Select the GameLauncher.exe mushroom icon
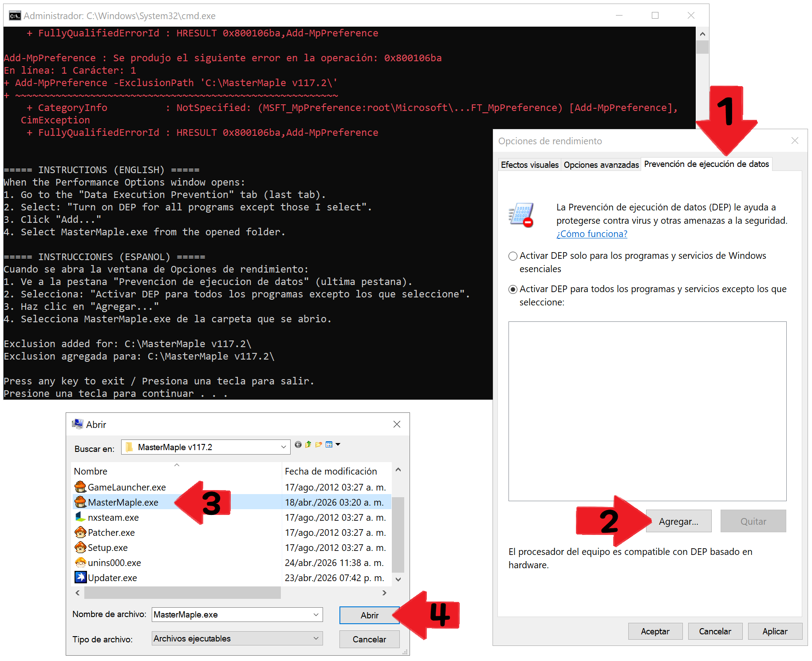Screen dimensions: 812x661 (80, 487)
